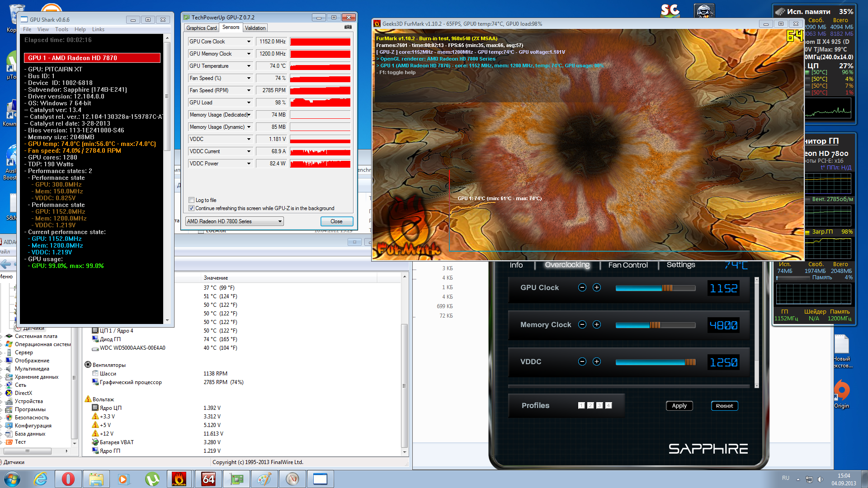868x488 pixels.
Task: Click the GPU-Z screenshot camera icon
Action: [348, 27]
